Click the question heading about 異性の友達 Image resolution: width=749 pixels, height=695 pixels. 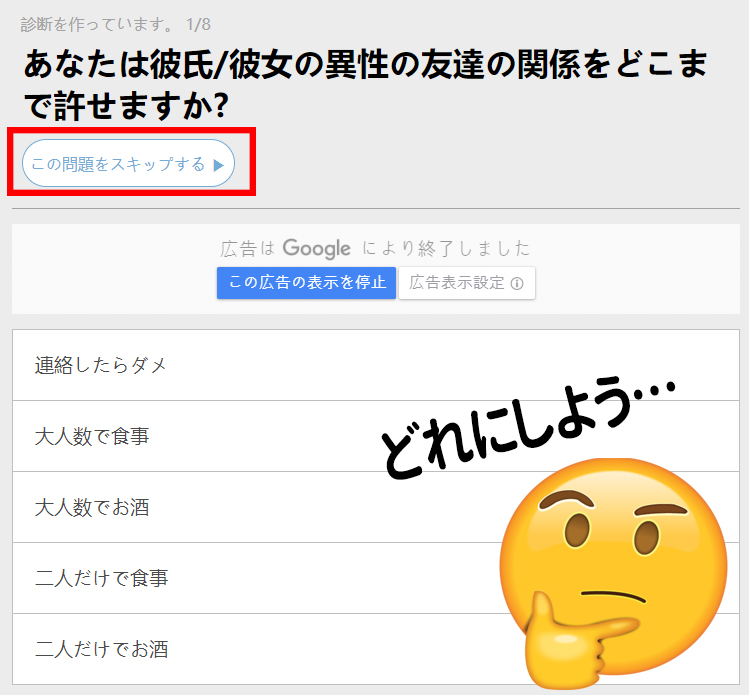[365, 85]
